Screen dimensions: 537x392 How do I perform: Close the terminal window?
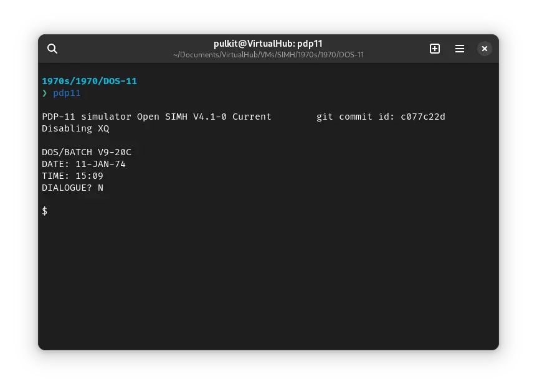click(485, 49)
